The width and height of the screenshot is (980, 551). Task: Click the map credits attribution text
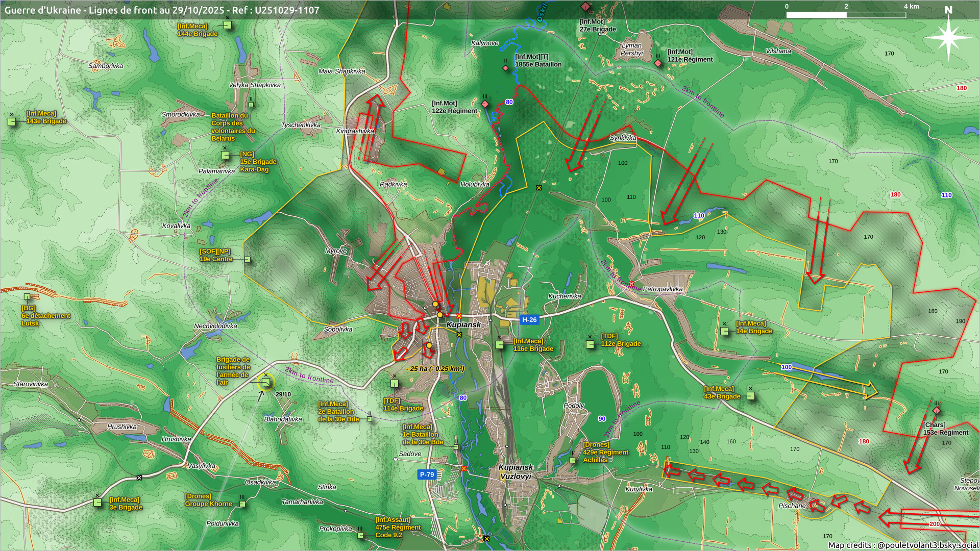[x=903, y=545]
